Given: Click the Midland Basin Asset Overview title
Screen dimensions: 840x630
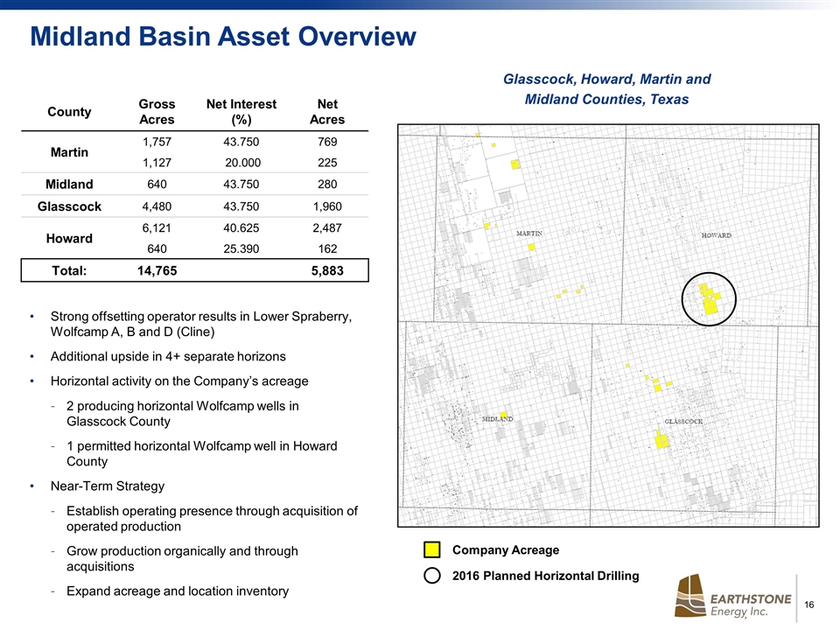Looking at the screenshot, I should tap(223, 36).
